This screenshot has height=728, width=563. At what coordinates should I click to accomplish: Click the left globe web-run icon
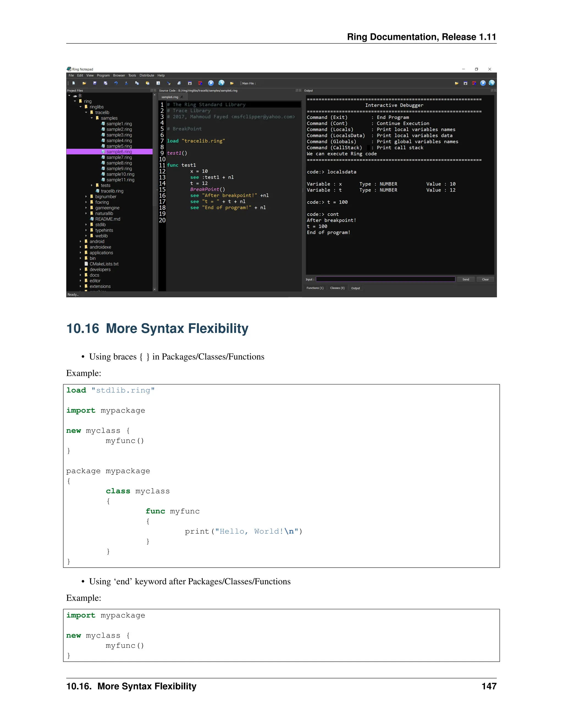tap(222, 83)
